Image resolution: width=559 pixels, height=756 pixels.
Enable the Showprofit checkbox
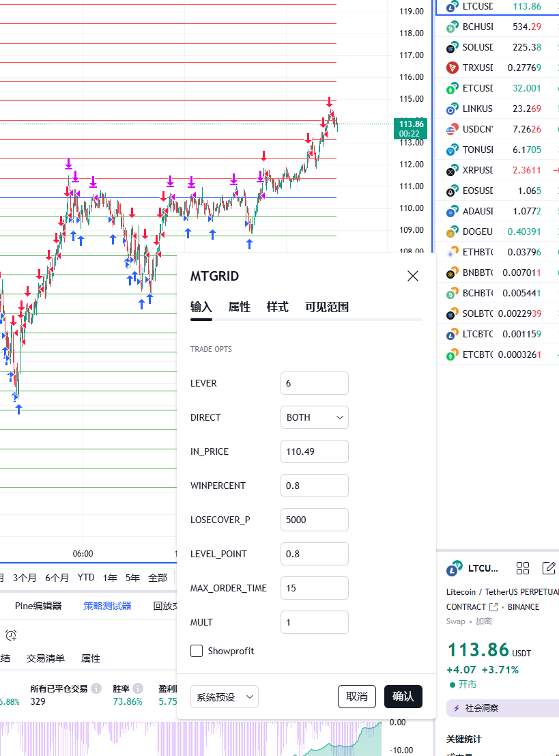click(197, 651)
